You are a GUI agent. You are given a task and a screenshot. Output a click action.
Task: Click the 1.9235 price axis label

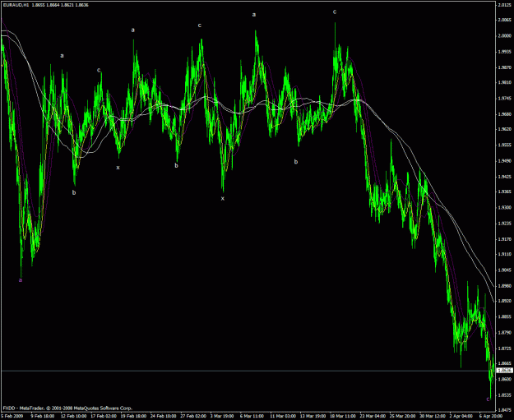[x=504, y=223]
